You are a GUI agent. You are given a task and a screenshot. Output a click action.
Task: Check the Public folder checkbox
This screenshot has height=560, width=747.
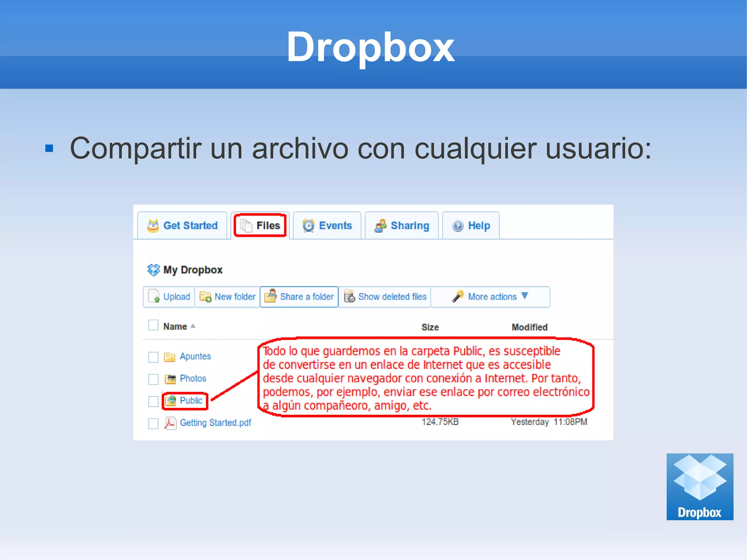point(153,401)
